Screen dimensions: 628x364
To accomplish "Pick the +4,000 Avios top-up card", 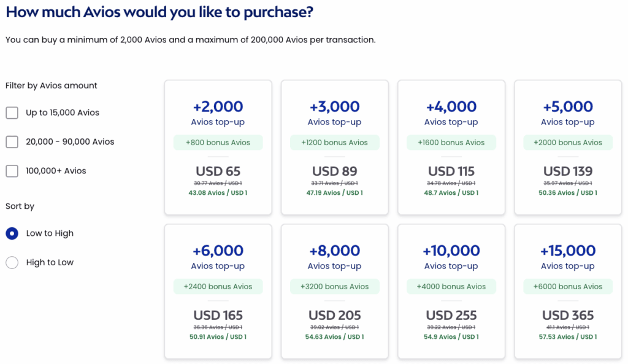I will pos(451,113).
